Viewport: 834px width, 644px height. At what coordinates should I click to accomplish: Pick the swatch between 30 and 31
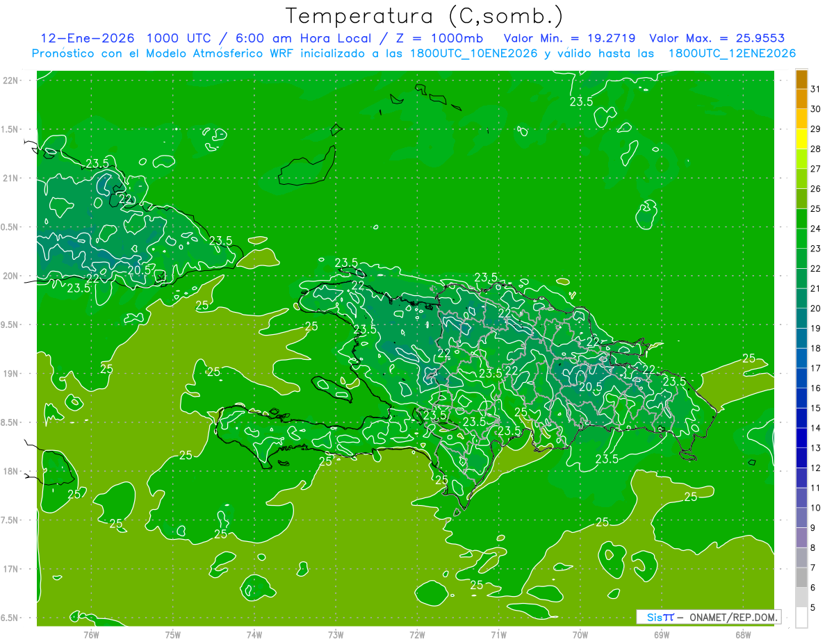click(801, 99)
